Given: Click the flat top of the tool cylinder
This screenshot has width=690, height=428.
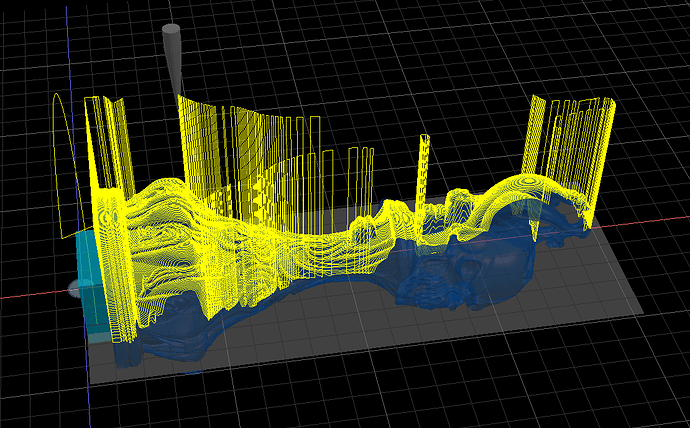Looking at the screenshot, I should tap(171, 29).
